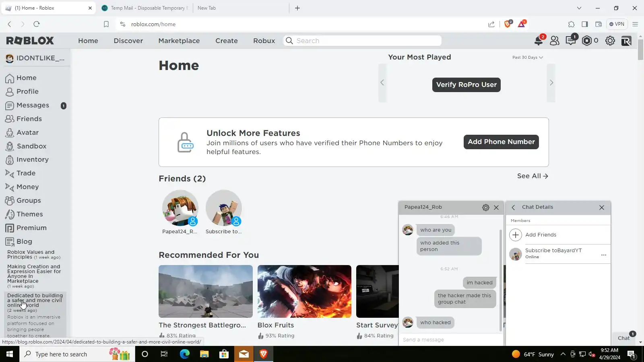Open Discover in the top navigation
The width and height of the screenshot is (644, 362).
click(x=128, y=41)
